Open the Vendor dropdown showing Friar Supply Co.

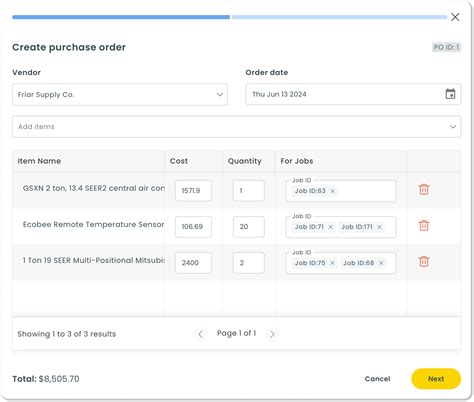coord(120,95)
